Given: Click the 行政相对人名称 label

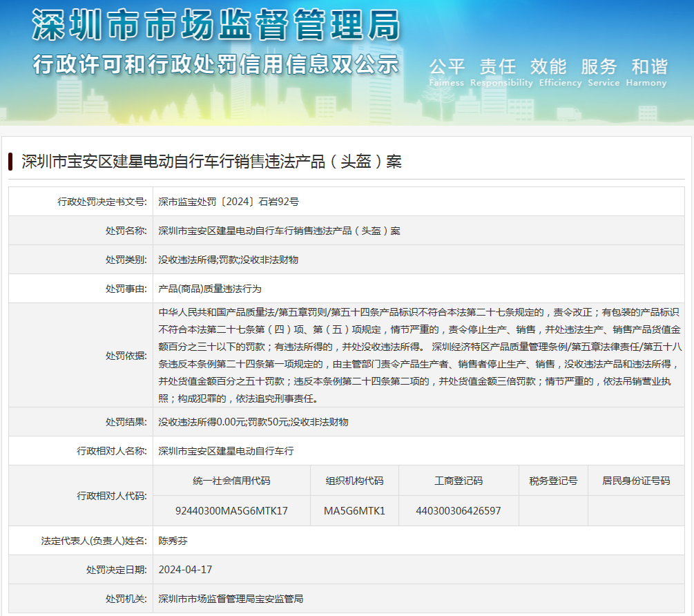Looking at the screenshot, I should [x=112, y=451].
